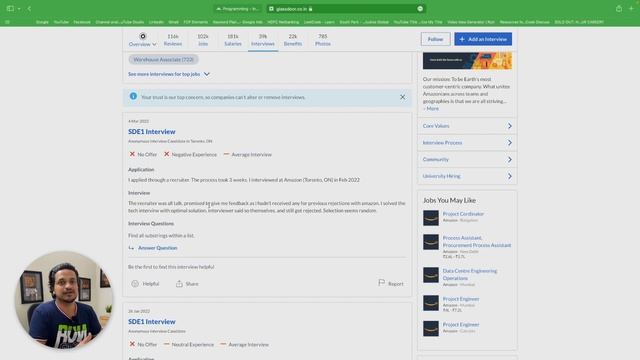The width and height of the screenshot is (640, 360).
Task: Switch to the Salaries tab
Action: click(233, 40)
